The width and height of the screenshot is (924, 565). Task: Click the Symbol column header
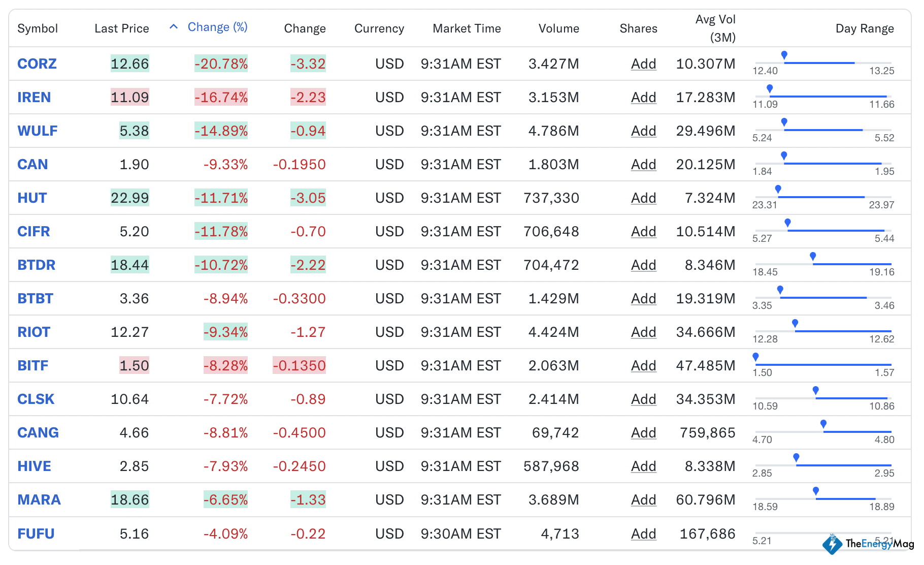(x=38, y=28)
